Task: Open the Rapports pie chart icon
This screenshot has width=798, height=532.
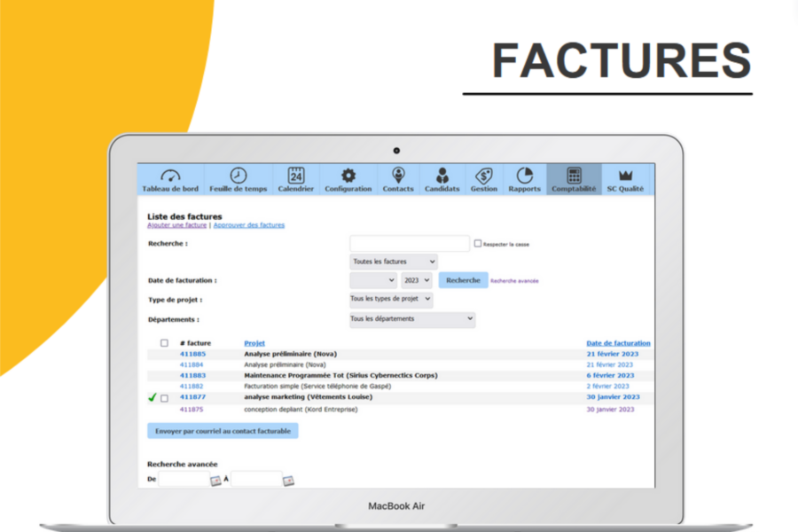Action: [524, 176]
